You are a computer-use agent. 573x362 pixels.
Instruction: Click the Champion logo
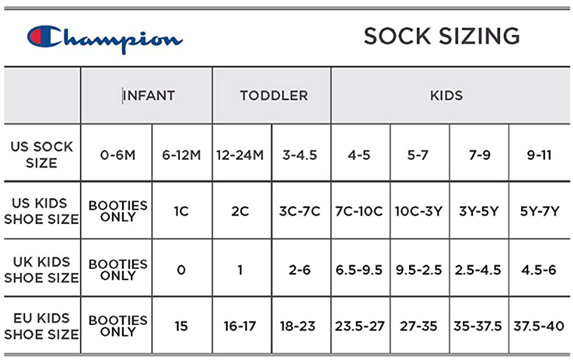click(x=105, y=39)
